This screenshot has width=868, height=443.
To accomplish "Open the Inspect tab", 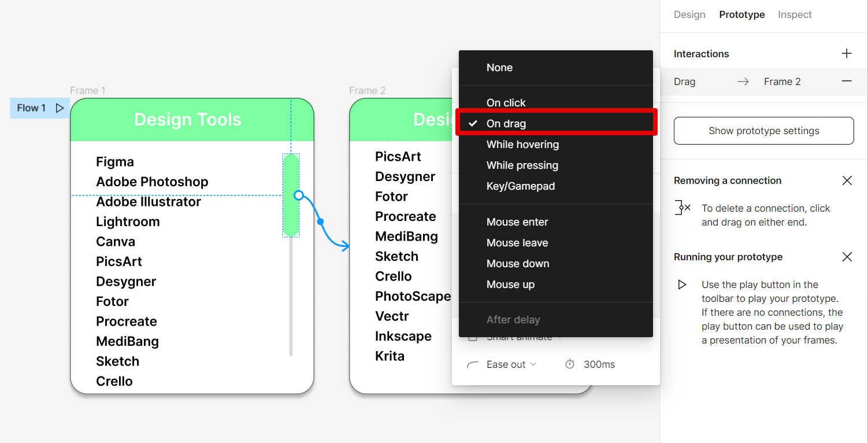I will 795,14.
